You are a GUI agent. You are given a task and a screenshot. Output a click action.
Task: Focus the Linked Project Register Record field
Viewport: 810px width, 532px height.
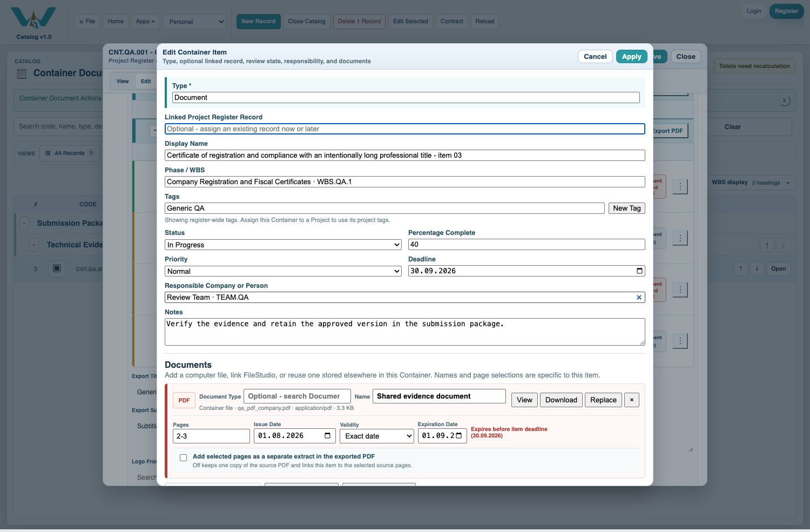404,129
